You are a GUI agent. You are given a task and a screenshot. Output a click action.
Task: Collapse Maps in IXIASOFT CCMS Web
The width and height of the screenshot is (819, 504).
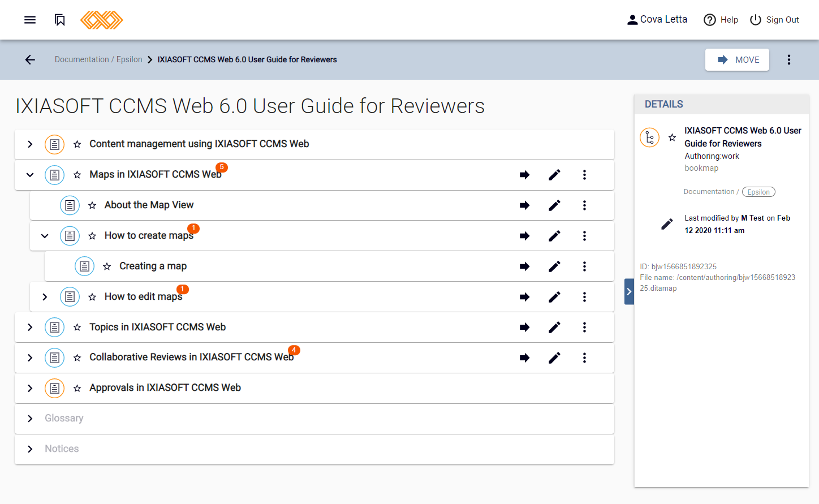(x=30, y=175)
